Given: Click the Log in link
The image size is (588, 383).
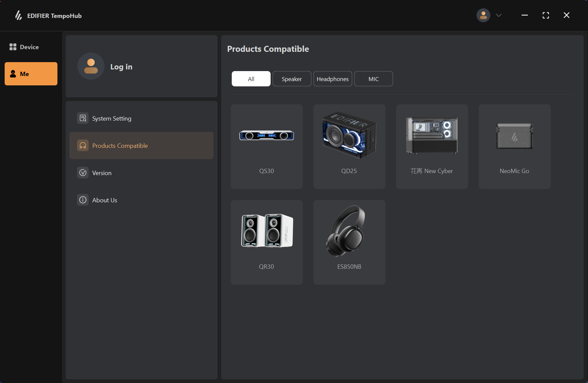Looking at the screenshot, I should coord(121,67).
